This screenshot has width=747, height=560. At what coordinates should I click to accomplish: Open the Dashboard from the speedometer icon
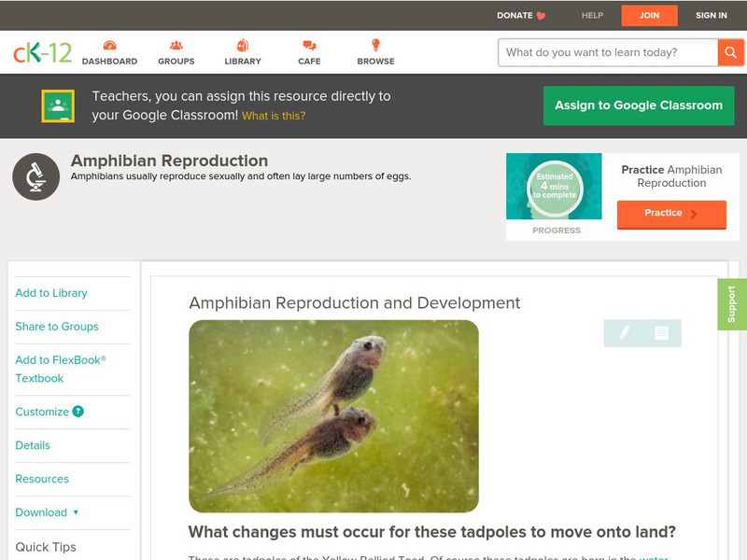112,43
